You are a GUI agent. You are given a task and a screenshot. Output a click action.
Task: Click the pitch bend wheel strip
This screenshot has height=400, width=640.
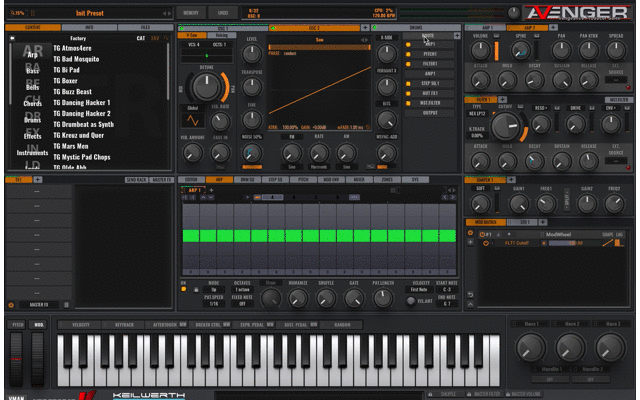tap(16, 358)
